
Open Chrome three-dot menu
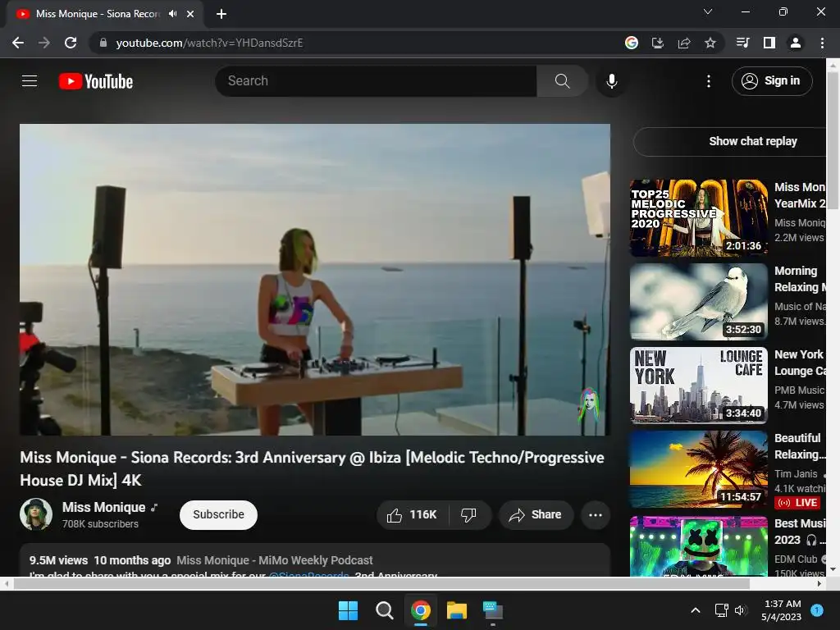pos(822,43)
